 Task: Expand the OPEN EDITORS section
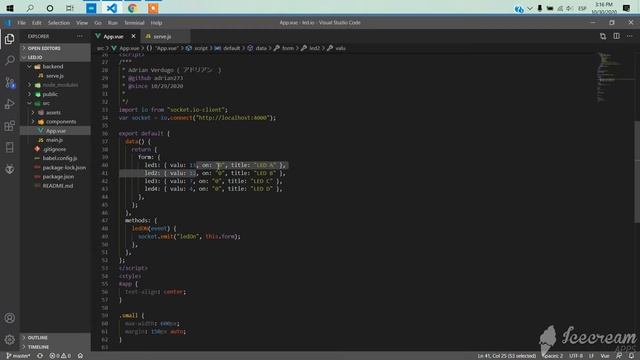coord(56,48)
